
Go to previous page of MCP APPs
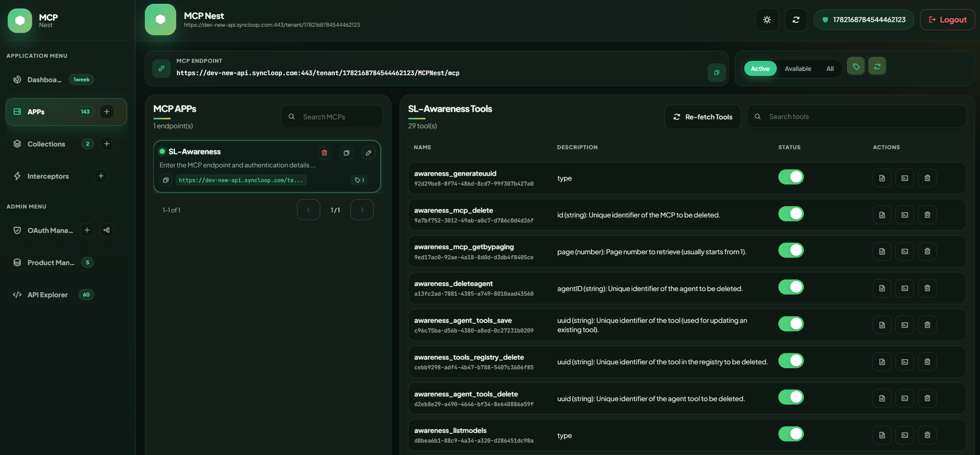309,210
